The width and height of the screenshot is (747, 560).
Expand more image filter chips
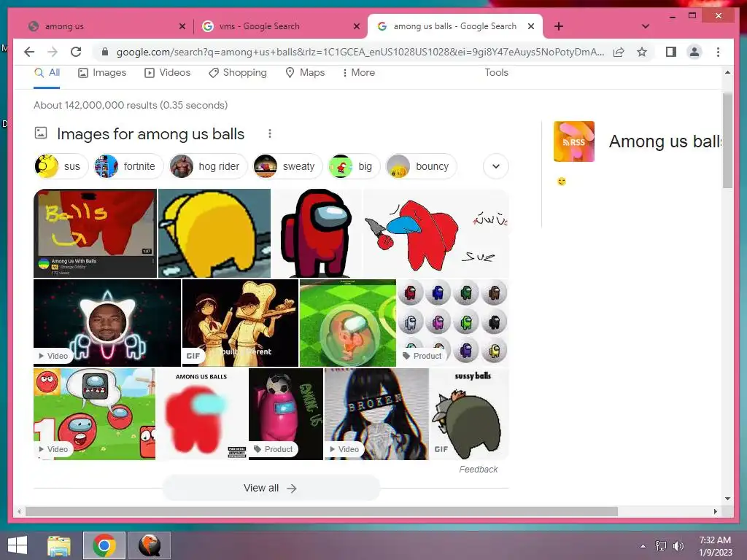(x=496, y=167)
